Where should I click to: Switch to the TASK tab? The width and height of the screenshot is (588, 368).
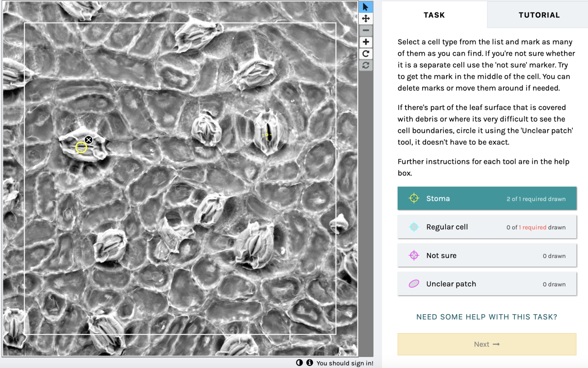point(434,15)
